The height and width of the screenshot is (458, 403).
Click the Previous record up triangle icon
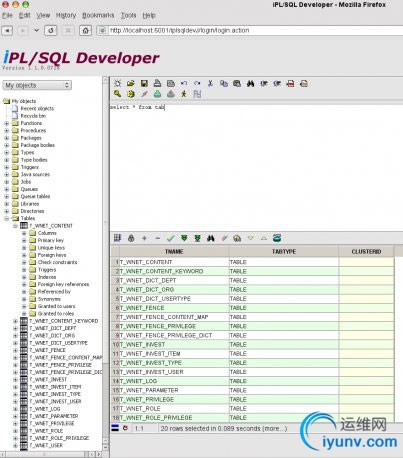tap(264, 238)
